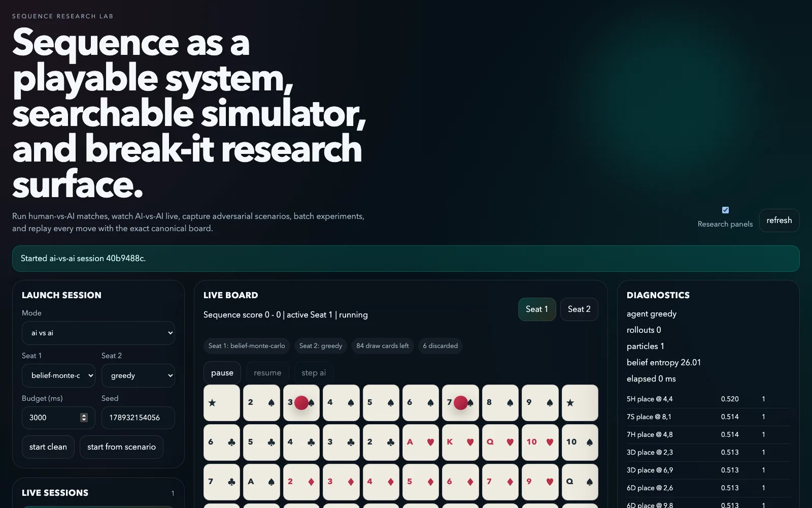Click the resume button

pos(267,373)
